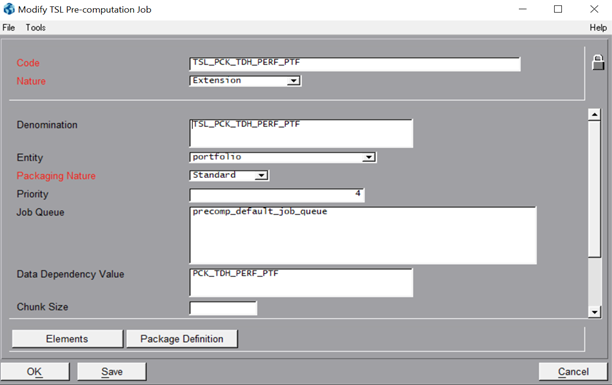Open the Help menu

(x=598, y=27)
